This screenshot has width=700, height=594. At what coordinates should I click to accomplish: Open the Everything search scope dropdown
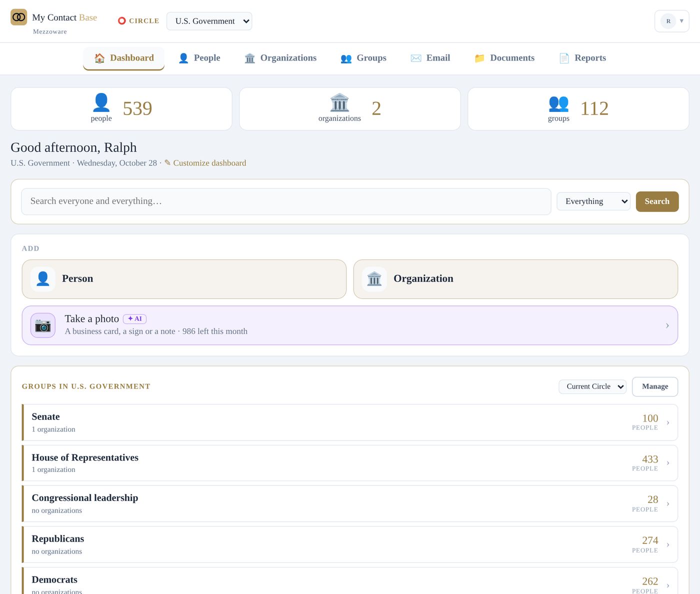(x=593, y=201)
